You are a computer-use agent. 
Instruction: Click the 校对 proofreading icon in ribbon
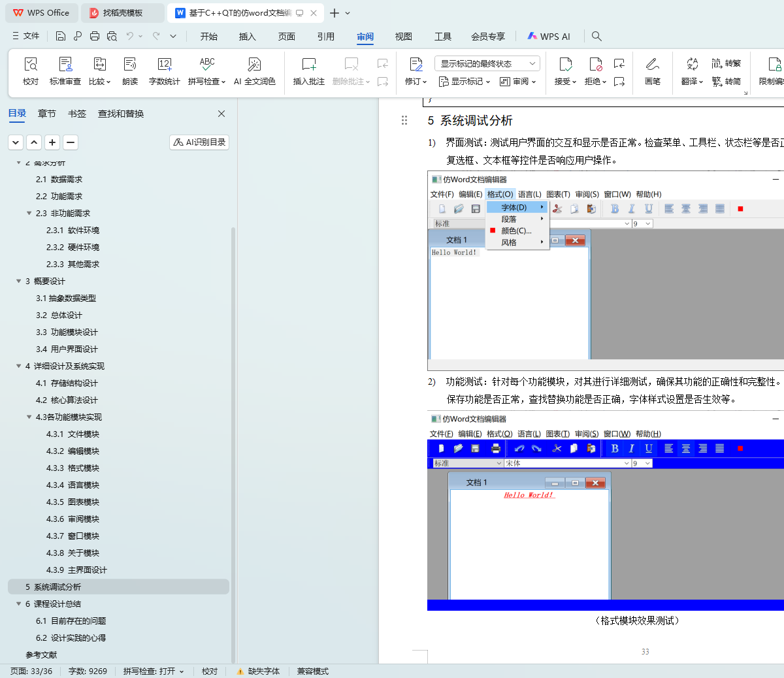(31, 64)
